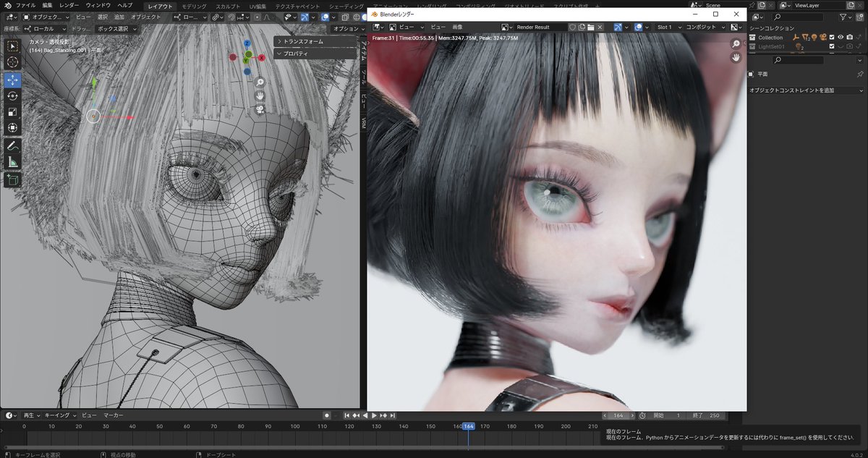Select the Cursor tool in left toolbar
868x458 pixels.
(12, 62)
